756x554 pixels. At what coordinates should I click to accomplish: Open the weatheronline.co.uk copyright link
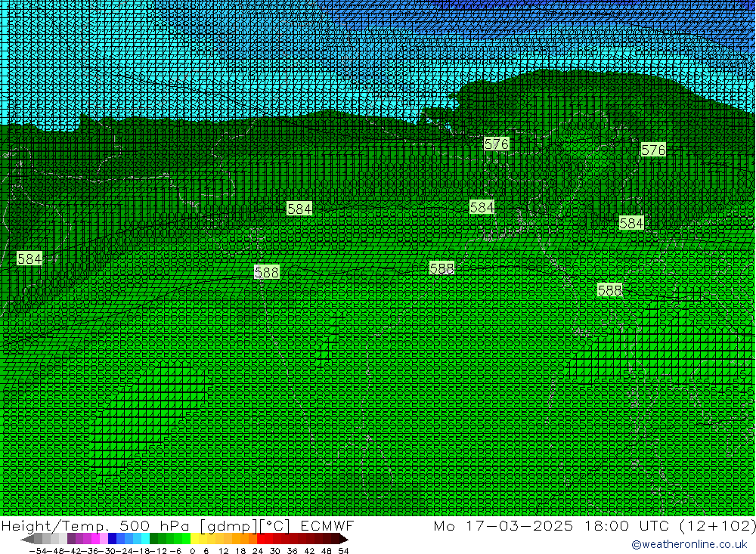tap(689, 544)
